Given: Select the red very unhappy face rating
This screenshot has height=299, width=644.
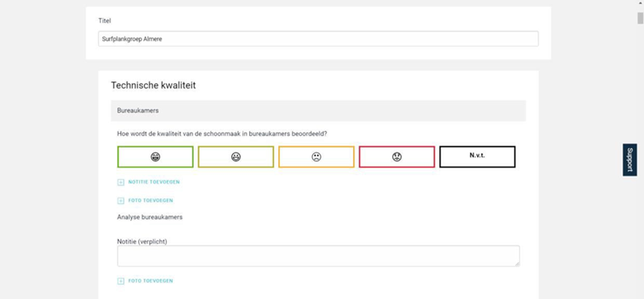Looking at the screenshot, I should tap(397, 157).
